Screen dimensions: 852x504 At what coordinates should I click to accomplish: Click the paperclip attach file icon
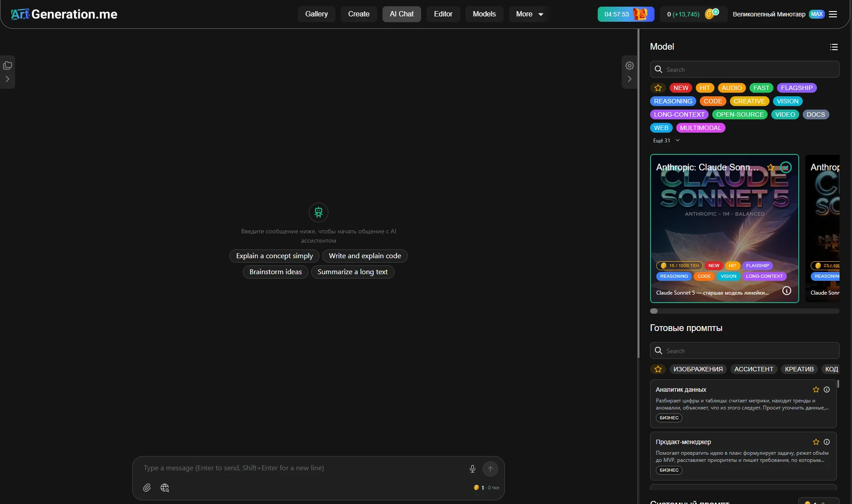point(147,488)
